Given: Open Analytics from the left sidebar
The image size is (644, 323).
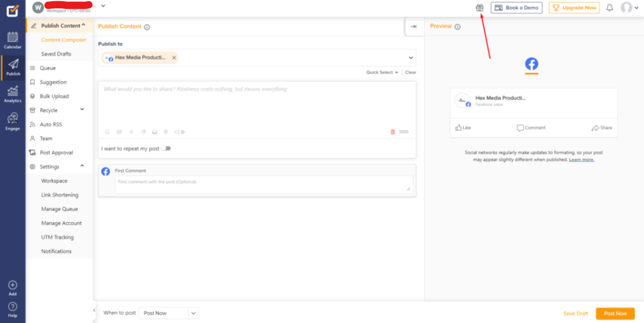Looking at the screenshot, I should [12, 94].
